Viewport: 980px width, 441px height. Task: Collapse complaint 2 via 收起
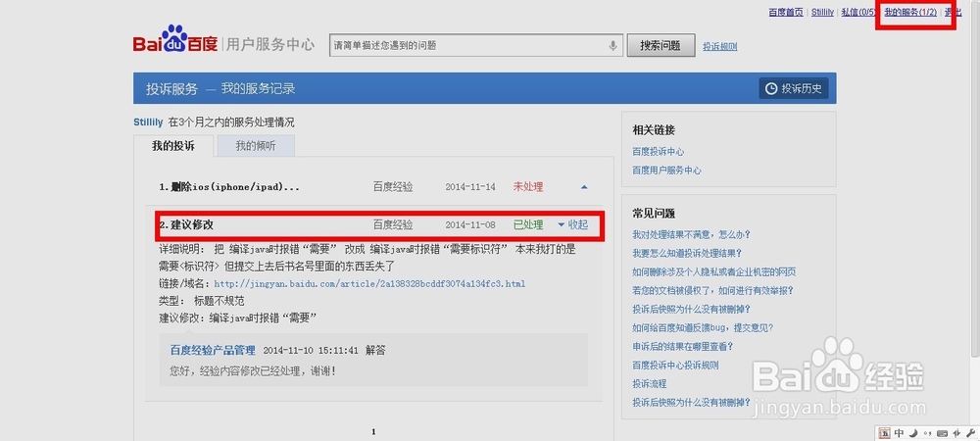(x=572, y=224)
